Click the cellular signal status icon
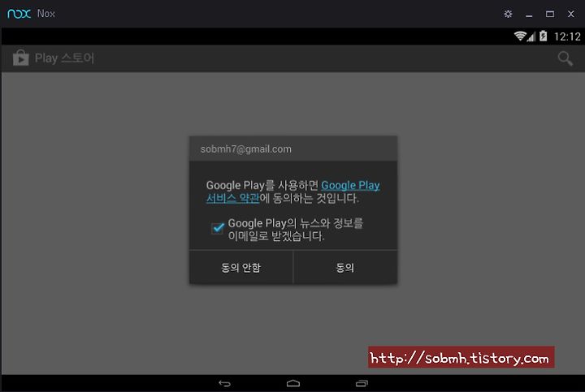The width and height of the screenshot is (585, 392). click(531, 37)
